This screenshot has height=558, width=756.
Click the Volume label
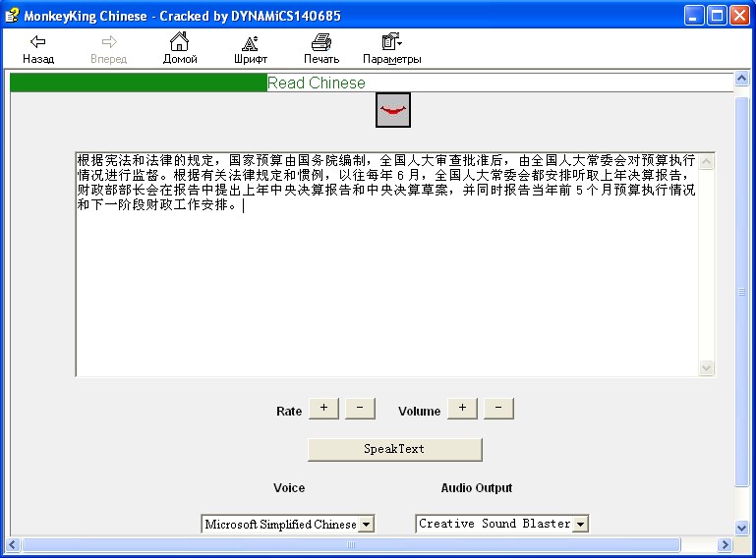[419, 411]
